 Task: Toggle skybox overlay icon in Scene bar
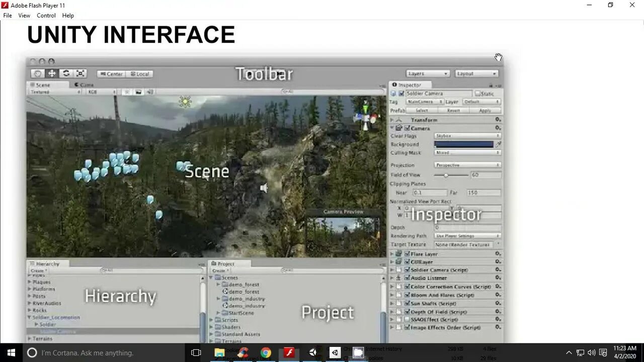coord(138,92)
